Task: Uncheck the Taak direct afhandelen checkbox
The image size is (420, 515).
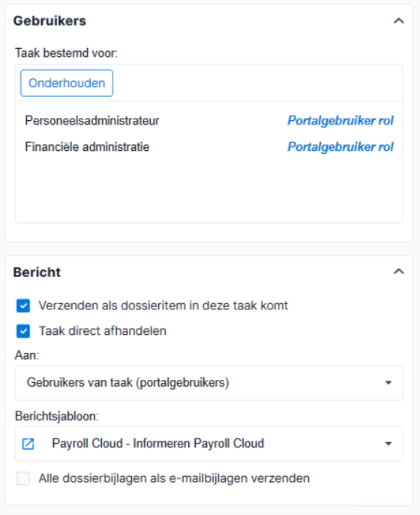Action: point(23,331)
